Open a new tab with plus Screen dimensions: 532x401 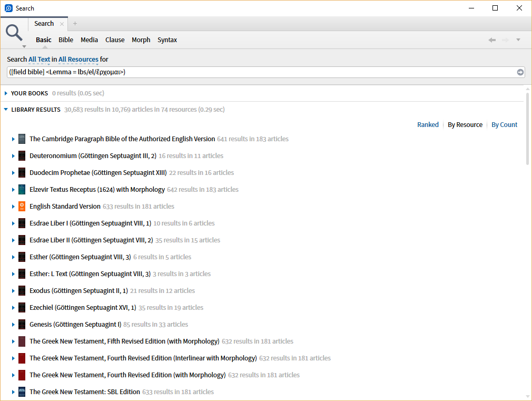pyautogui.click(x=75, y=23)
